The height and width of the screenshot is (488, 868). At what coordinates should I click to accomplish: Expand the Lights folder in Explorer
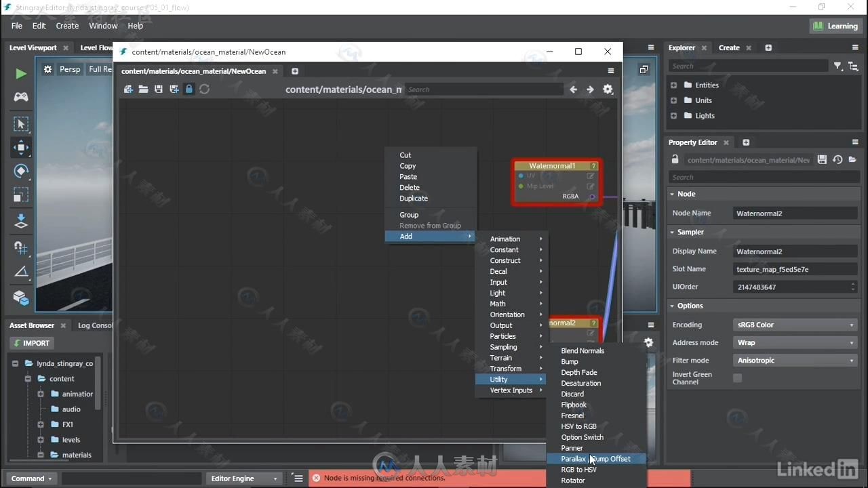point(673,116)
